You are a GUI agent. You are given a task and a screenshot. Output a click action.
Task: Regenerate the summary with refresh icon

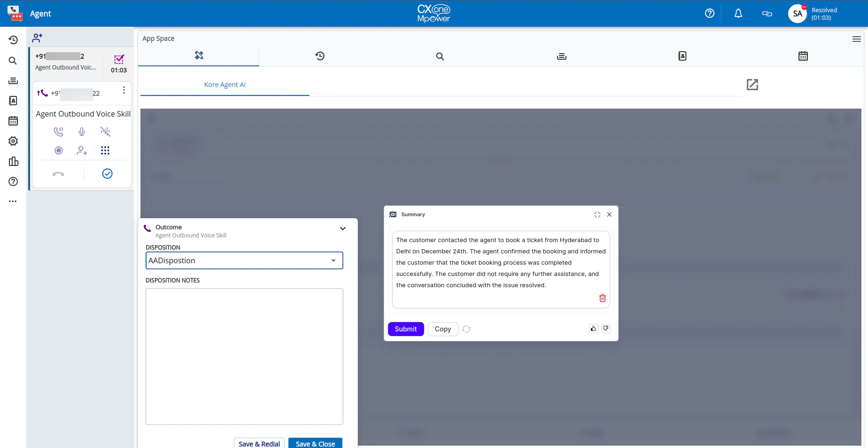466,329
